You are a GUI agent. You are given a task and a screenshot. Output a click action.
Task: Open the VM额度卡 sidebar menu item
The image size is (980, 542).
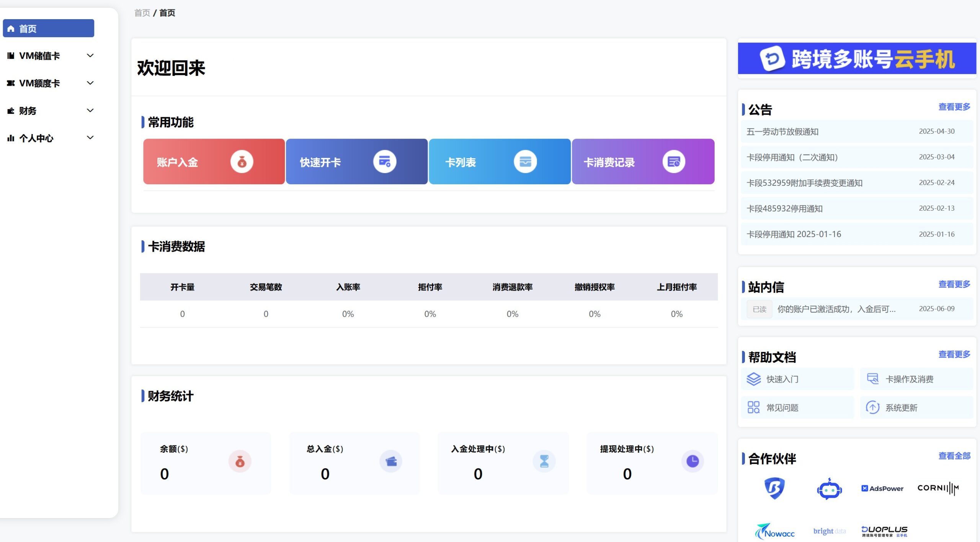[x=49, y=83]
